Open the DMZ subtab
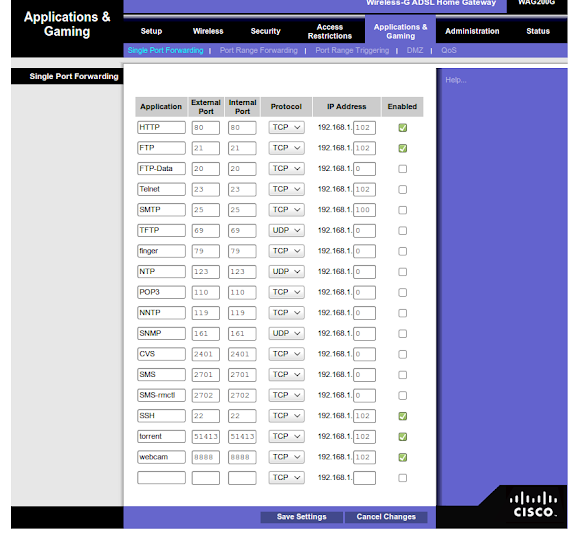This screenshot has height=535, width=576. click(415, 50)
